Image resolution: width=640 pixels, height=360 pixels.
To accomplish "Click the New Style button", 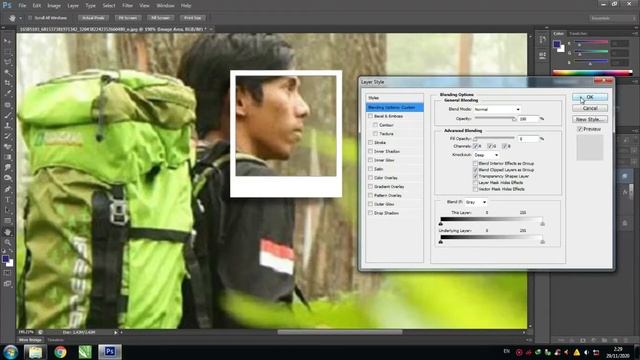I will coord(590,119).
